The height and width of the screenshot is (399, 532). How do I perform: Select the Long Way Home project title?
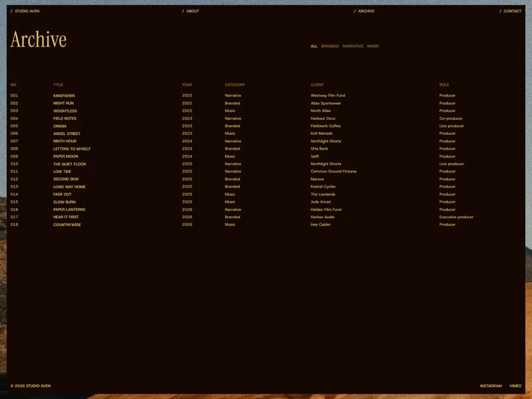[x=69, y=187]
